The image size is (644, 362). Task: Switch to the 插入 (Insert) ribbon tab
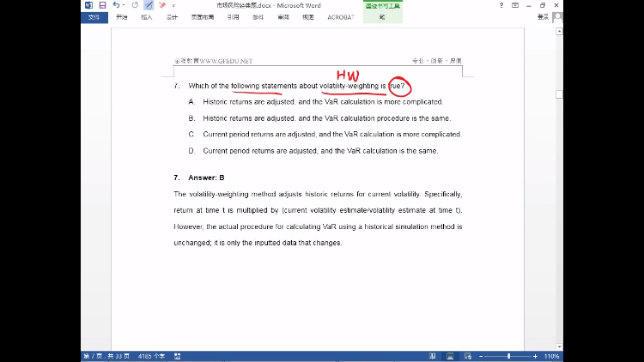click(x=147, y=17)
